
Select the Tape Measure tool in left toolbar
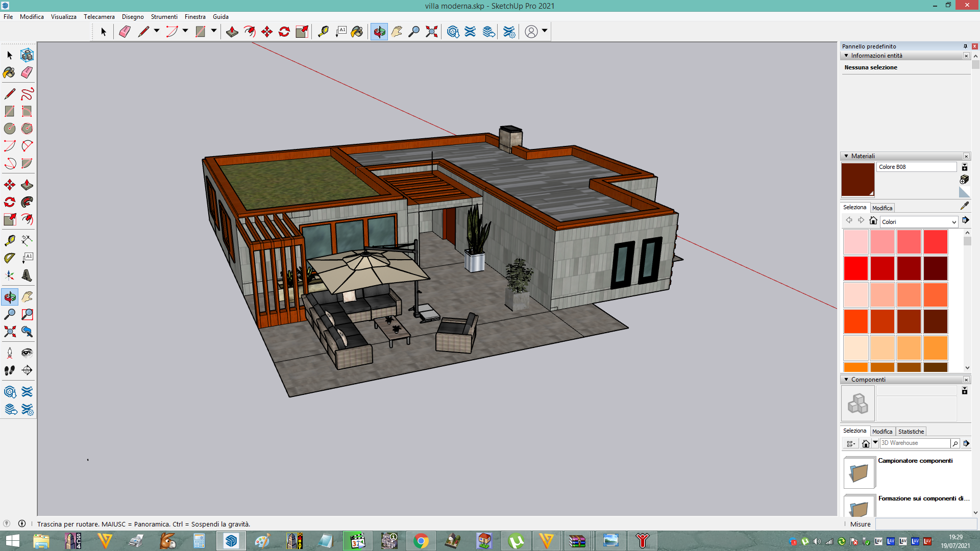coord(9,240)
